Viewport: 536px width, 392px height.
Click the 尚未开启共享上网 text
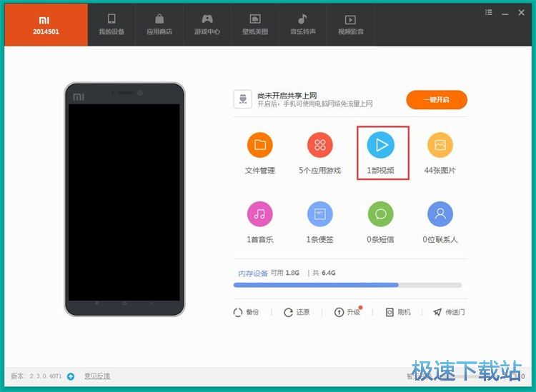[287, 96]
